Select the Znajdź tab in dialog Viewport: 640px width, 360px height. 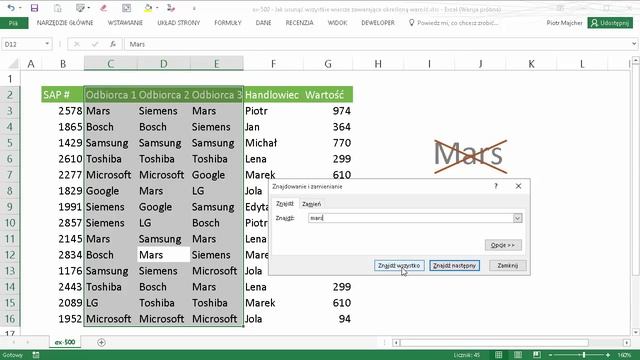[285, 204]
